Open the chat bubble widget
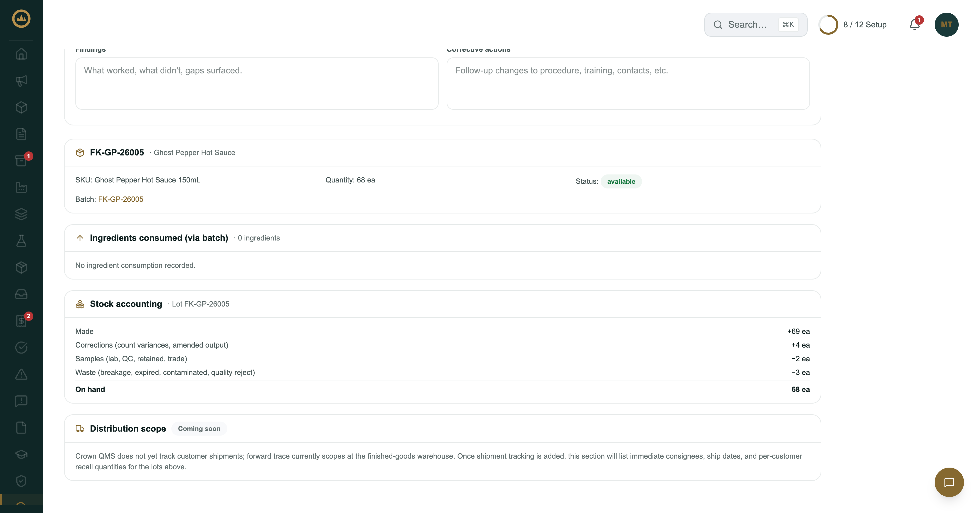980x513 pixels. coord(949,482)
